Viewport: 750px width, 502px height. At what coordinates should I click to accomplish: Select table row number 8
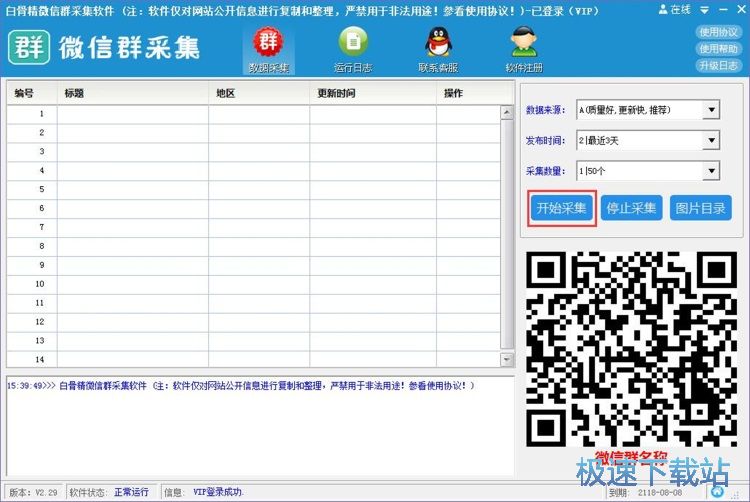pos(254,246)
